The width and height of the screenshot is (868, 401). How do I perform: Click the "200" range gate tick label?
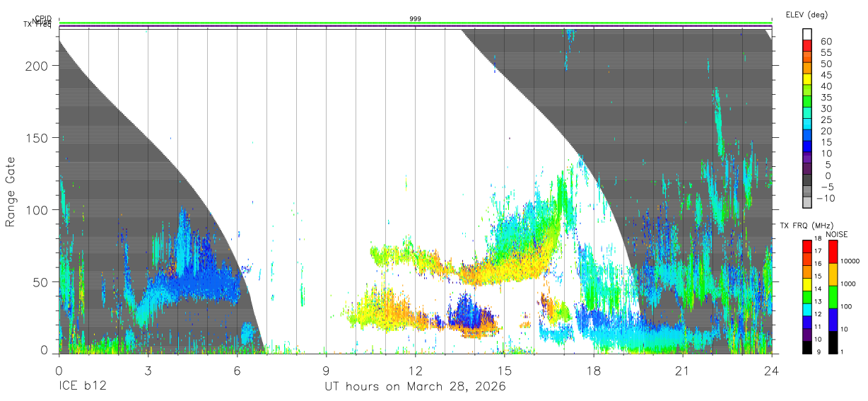(37, 66)
